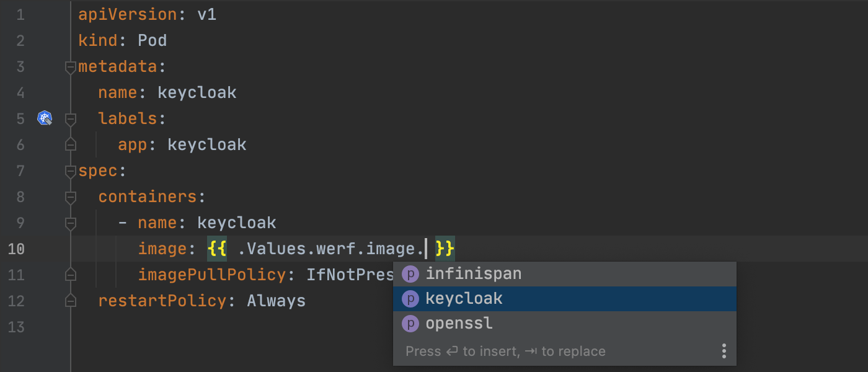This screenshot has height=372, width=868.
Task: Collapse the labels block fold marker
Action: click(x=71, y=118)
